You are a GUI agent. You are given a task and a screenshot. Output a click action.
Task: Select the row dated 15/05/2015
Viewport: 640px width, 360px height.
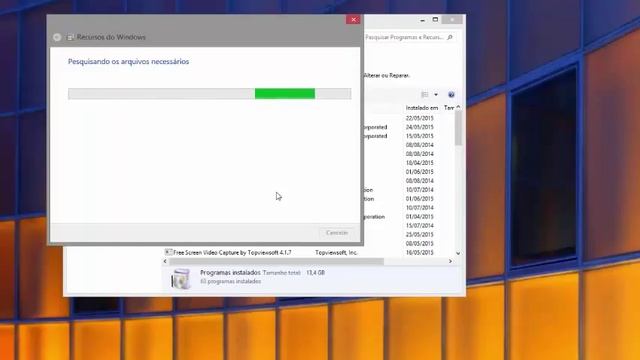pos(420,136)
